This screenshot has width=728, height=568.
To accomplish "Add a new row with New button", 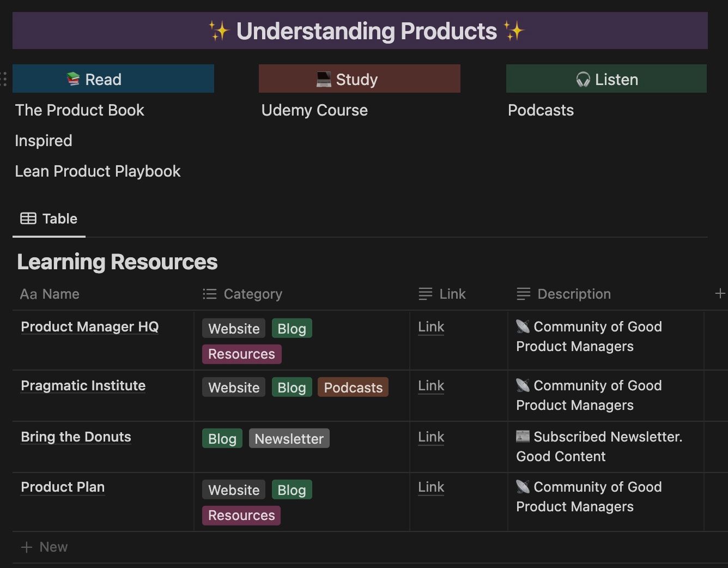I will click(x=44, y=547).
